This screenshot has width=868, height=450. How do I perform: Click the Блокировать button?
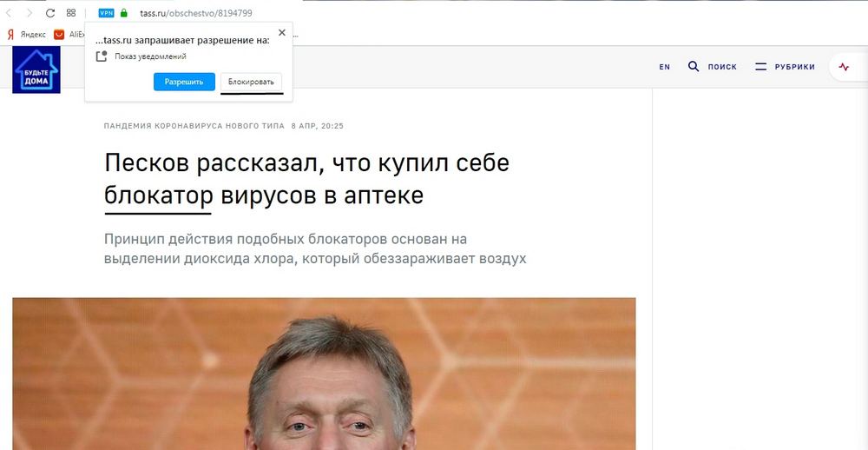pos(251,82)
